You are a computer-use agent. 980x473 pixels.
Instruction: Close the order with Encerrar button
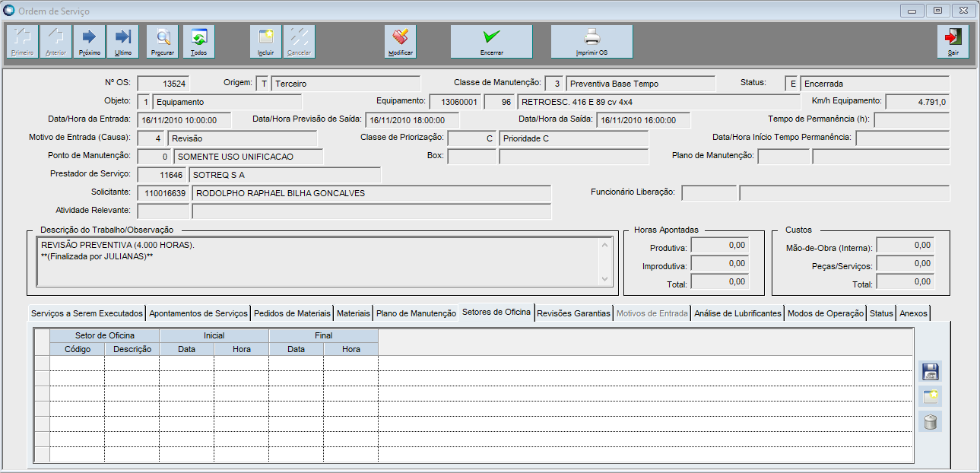(x=492, y=42)
